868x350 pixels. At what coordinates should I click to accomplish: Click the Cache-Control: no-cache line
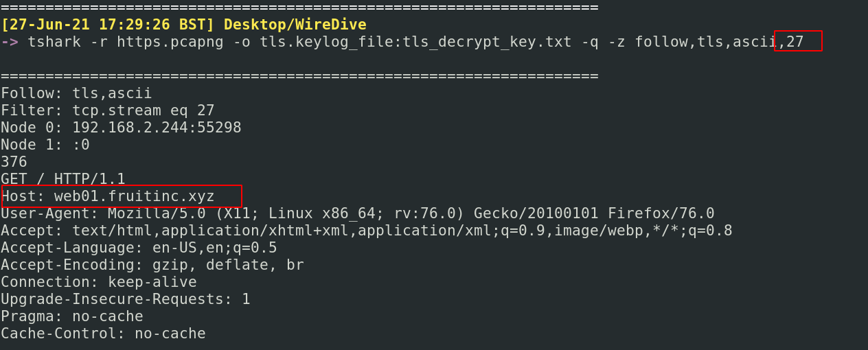(x=103, y=334)
